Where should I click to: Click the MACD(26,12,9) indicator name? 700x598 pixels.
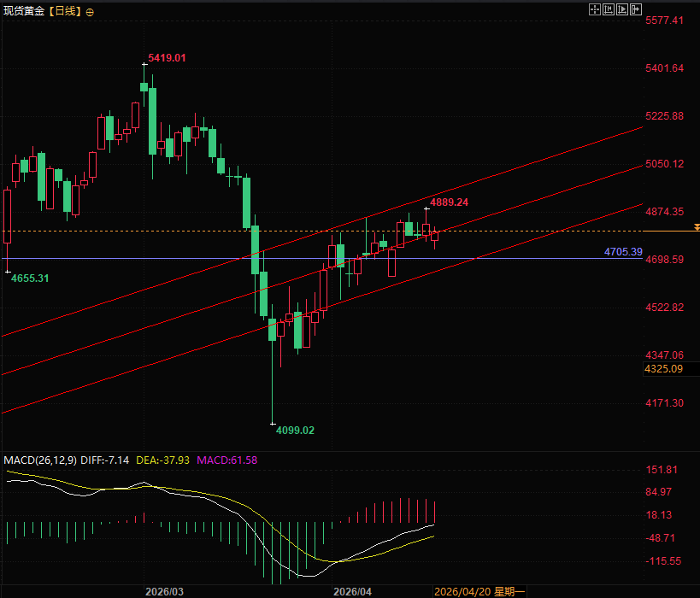pyautogui.click(x=40, y=460)
